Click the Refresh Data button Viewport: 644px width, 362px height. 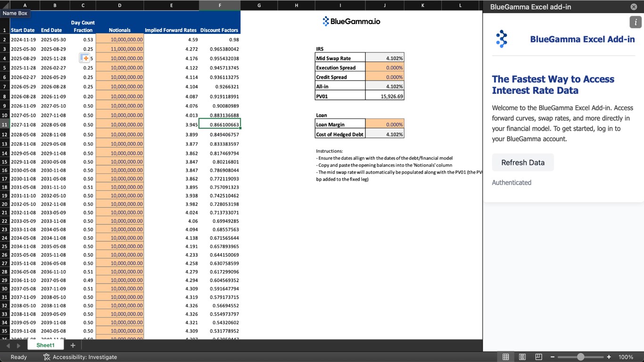pos(523,163)
